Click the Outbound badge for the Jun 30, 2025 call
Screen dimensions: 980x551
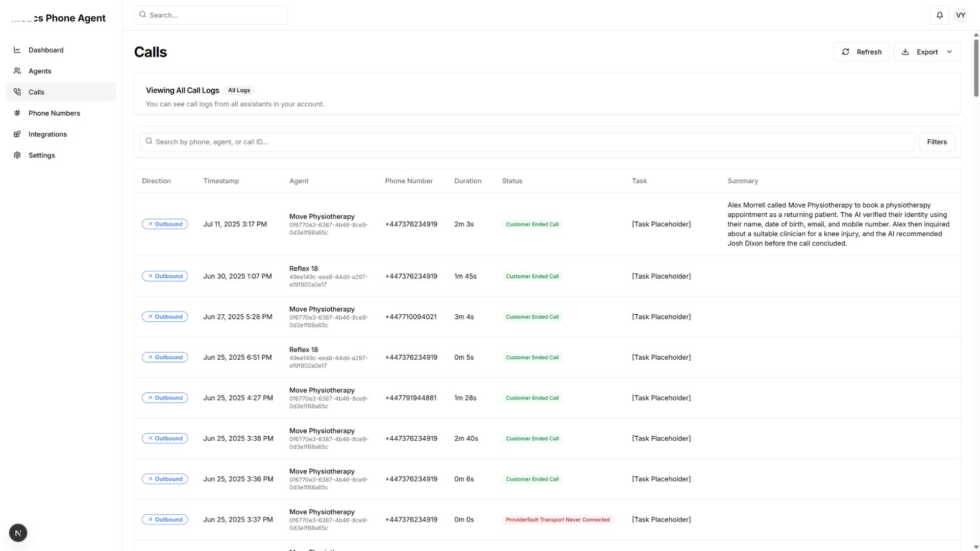(x=165, y=276)
